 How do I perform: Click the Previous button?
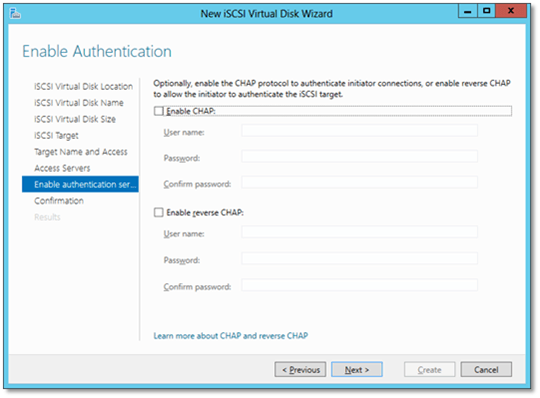tap(300, 369)
